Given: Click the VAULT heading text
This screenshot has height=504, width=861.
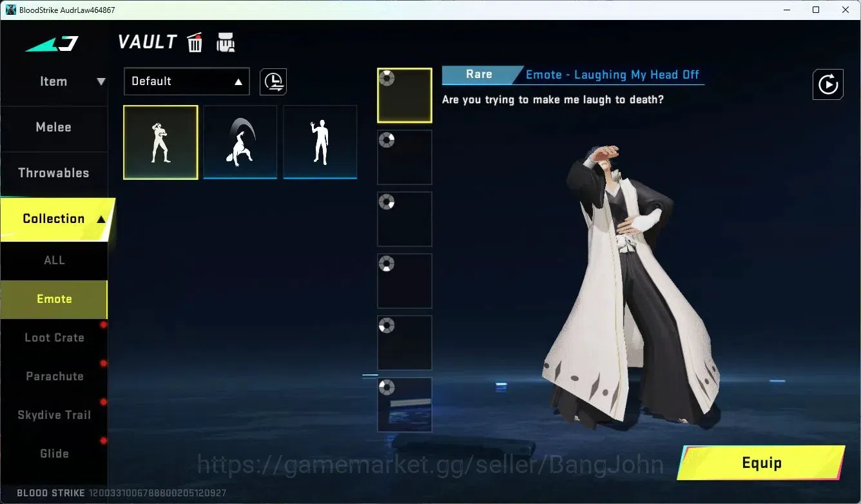Looking at the screenshot, I should (x=147, y=43).
